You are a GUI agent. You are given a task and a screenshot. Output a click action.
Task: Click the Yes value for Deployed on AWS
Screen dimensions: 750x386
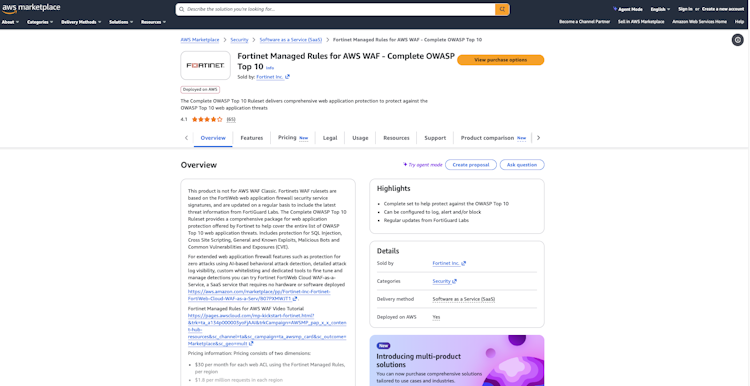436,317
